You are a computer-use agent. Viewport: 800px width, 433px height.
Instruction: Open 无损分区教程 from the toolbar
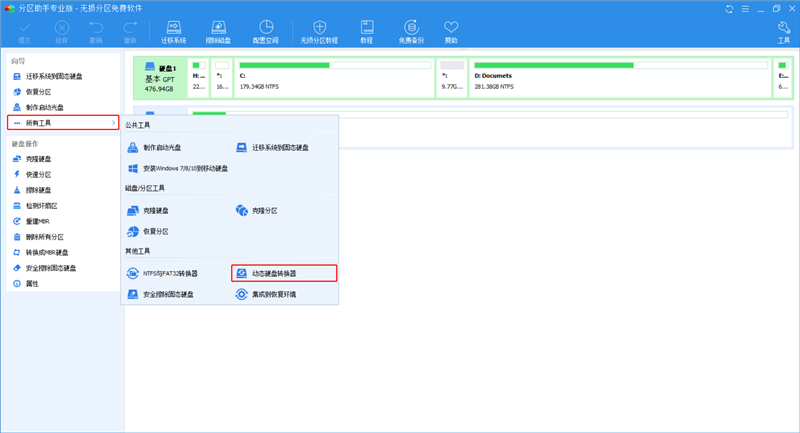point(319,32)
